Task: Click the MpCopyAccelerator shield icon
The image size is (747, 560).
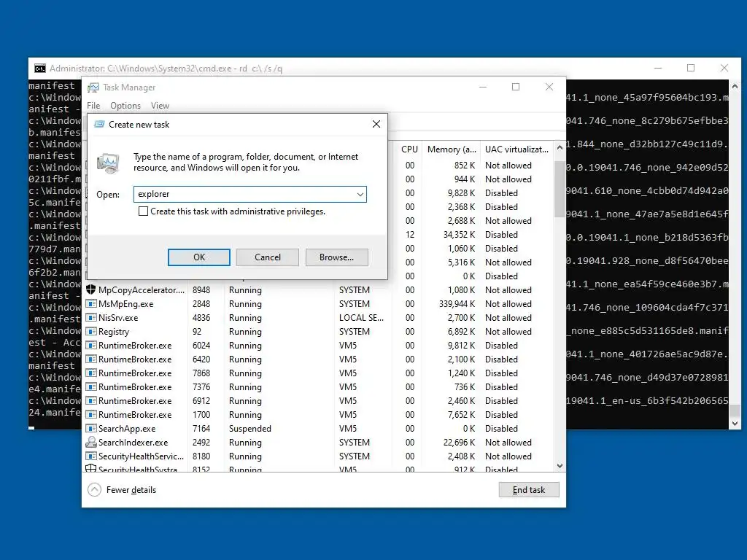Action: coord(90,289)
